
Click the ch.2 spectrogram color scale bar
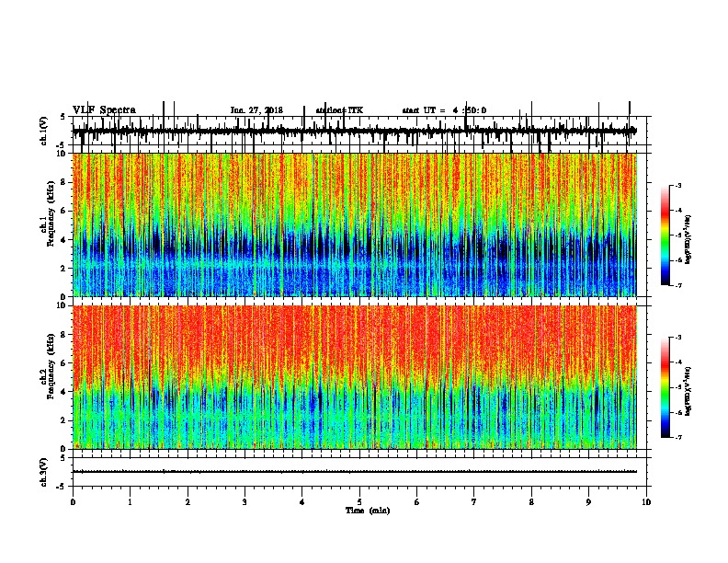(x=665, y=387)
